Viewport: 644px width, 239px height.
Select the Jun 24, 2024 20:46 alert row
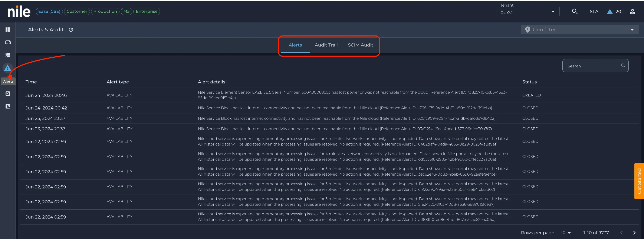pyautogui.click(x=329, y=95)
